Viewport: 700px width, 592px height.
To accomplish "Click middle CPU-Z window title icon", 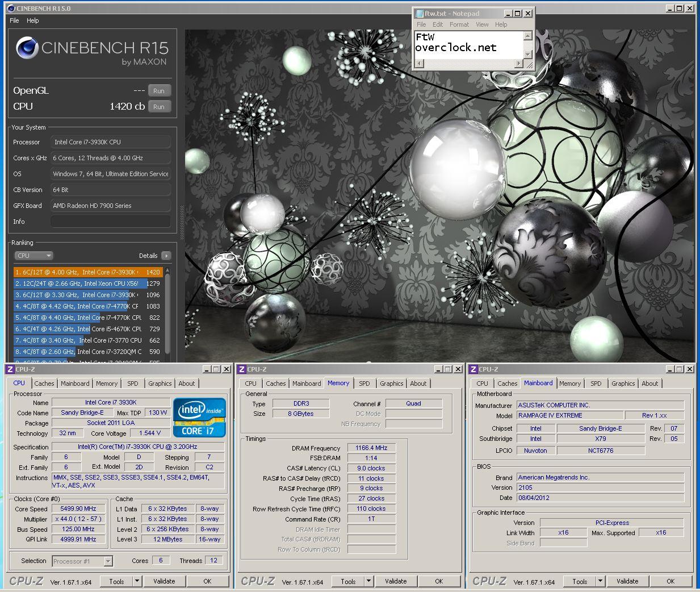I will point(241,369).
